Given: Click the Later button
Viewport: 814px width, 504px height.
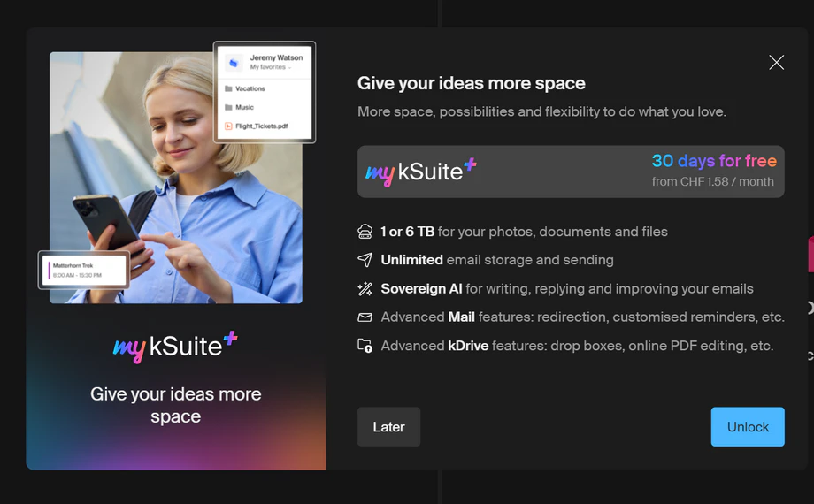Looking at the screenshot, I should coord(388,427).
